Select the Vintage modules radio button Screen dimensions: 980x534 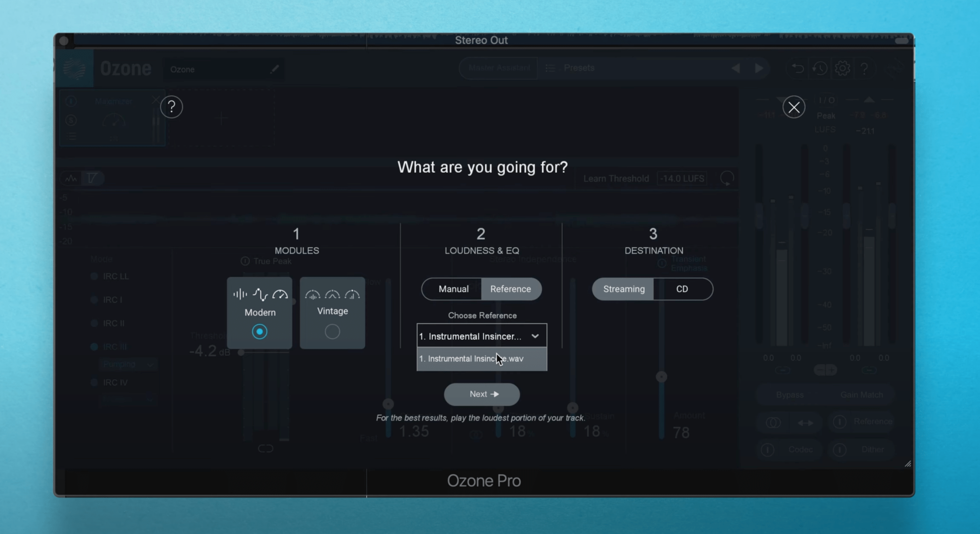pos(332,332)
